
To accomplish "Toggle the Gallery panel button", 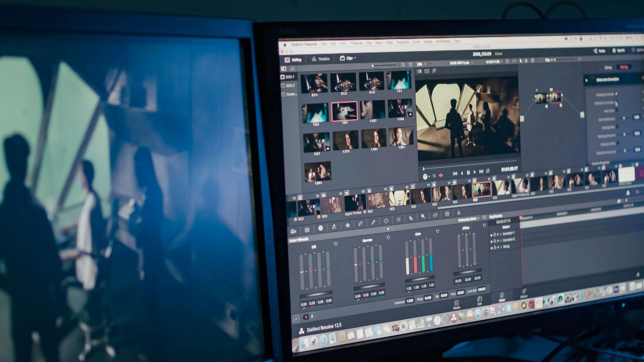I will (x=293, y=60).
